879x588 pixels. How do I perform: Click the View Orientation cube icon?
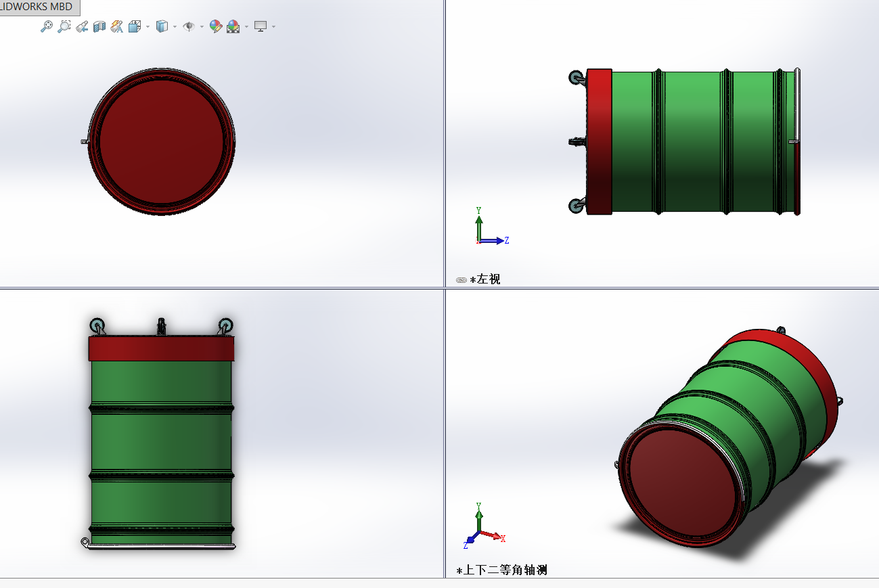(x=135, y=26)
